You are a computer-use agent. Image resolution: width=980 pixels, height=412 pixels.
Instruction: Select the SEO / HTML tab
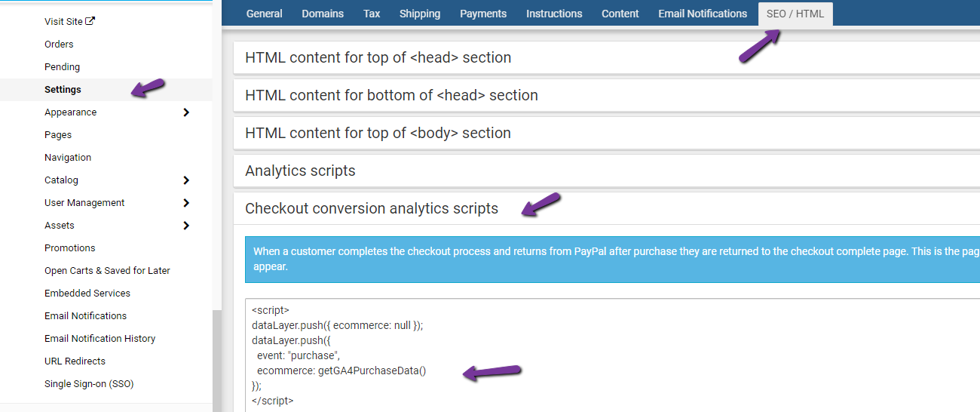point(795,14)
